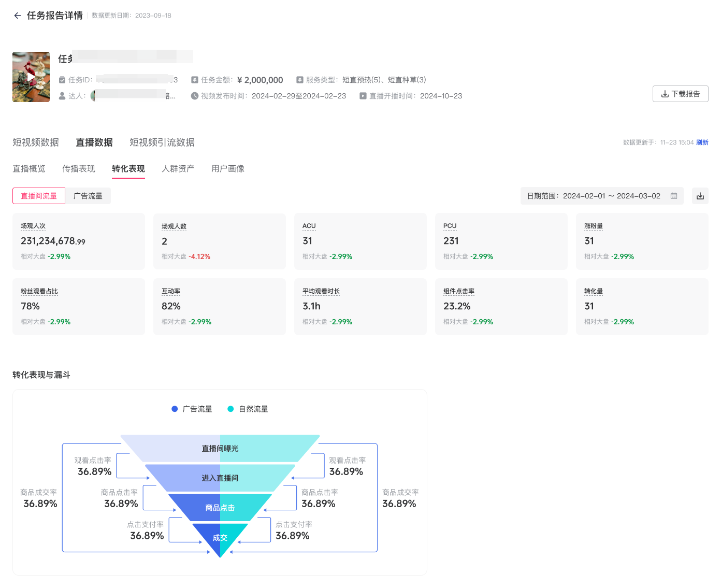The height and width of the screenshot is (588, 721).
Task: Switch to 短视频数据 tab
Action: coord(36,142)
